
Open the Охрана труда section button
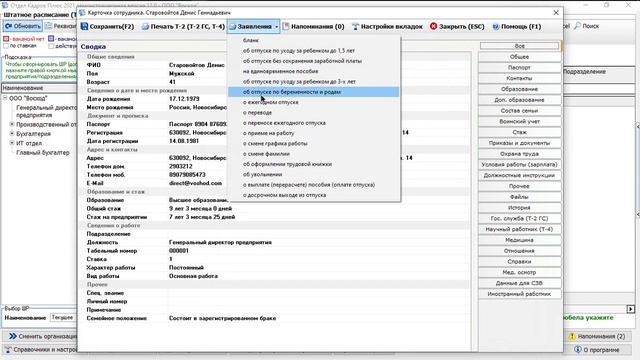(519, 154)
